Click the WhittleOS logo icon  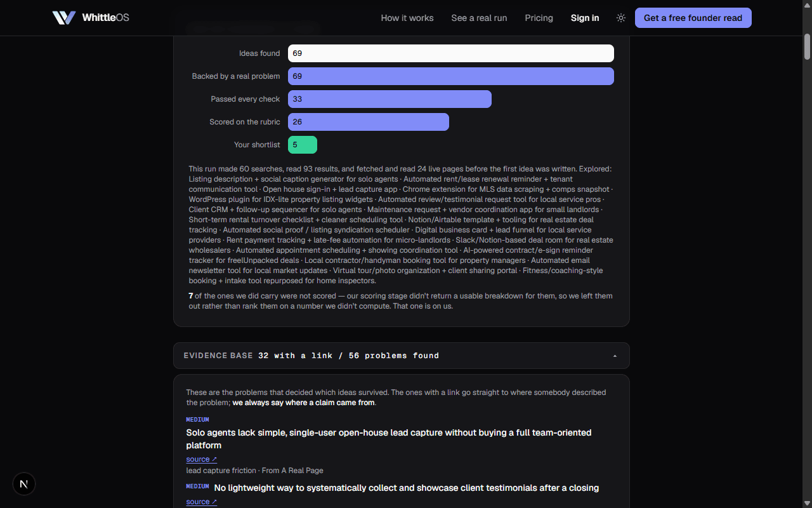tap(64, 18)
